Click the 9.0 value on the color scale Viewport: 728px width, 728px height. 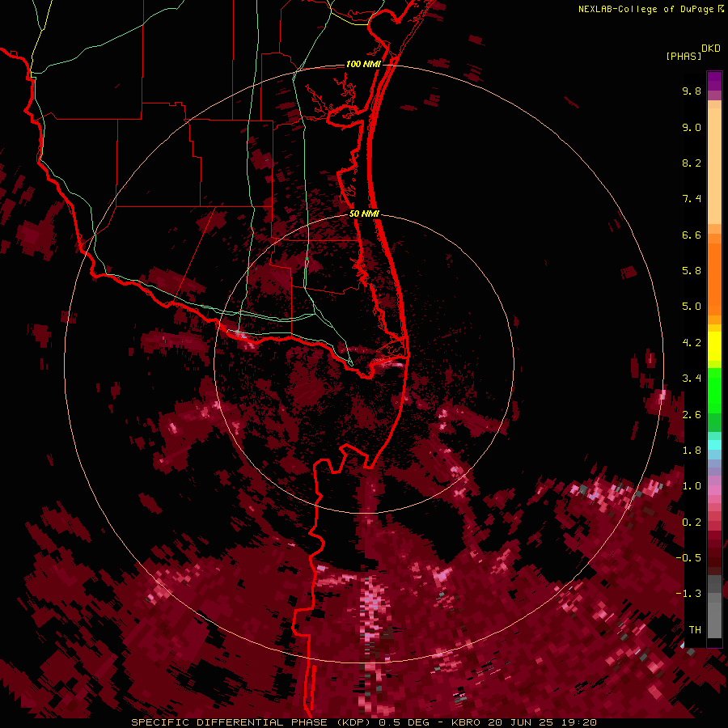pyautogui.click(x=692, y=127)
